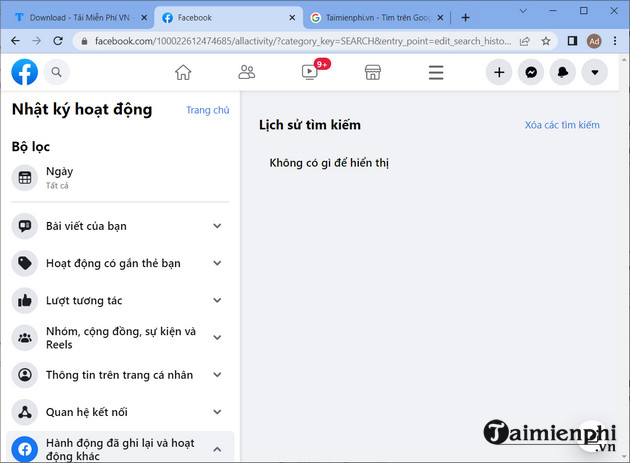Close the Download - Tải Miễn Phí VN tab
The width and height of the screenshot is (630, 463).
click(x=144, y=18)
